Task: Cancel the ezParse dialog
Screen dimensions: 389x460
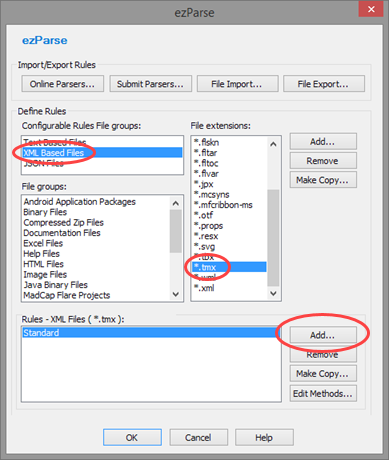Action: 199,437
